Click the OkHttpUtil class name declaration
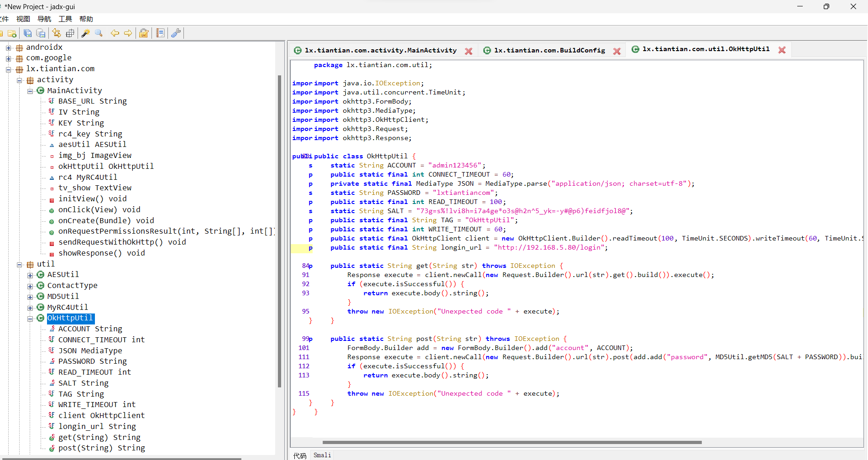 (x=387, y=156)
